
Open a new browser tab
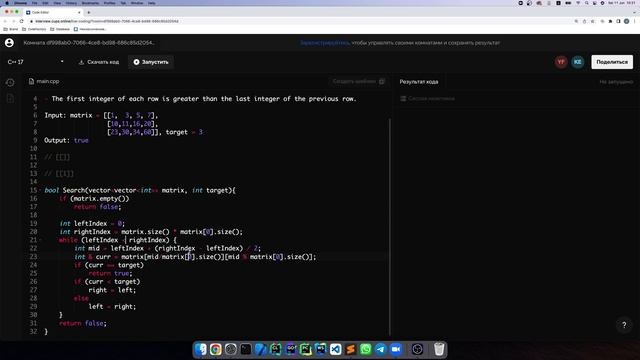tap(89, 12)
